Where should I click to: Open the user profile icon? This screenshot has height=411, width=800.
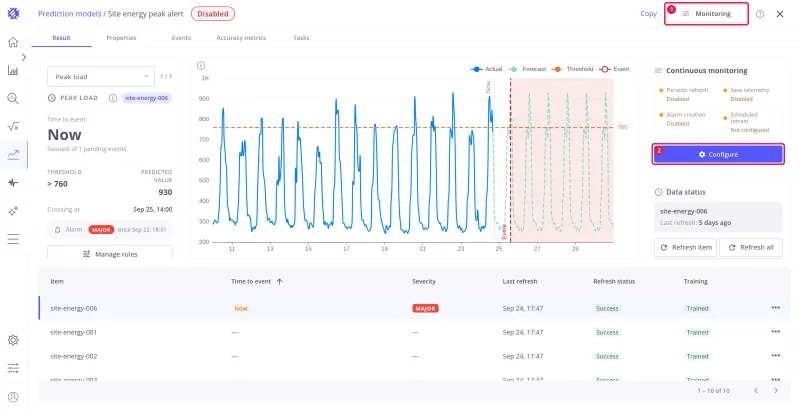pos(13,397)
